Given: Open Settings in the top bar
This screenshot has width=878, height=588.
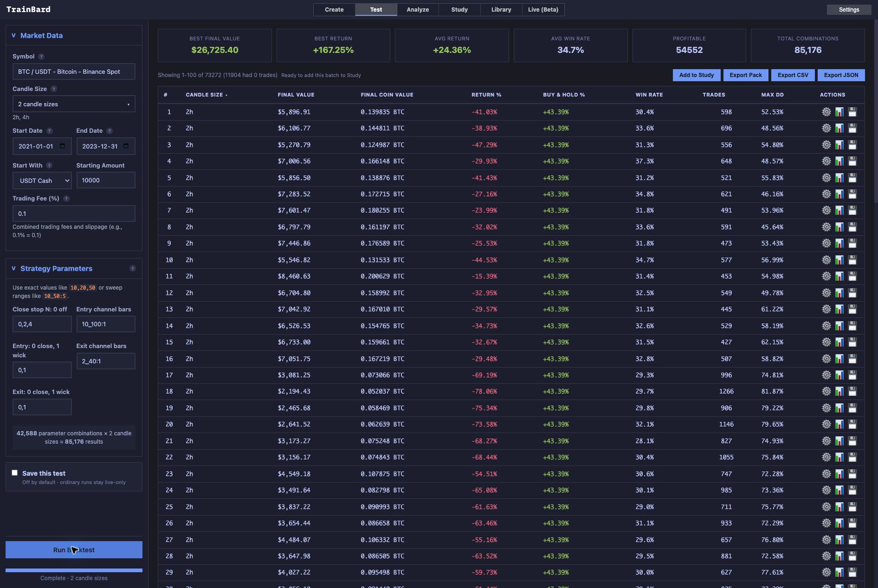Looking at the screenshot, I should 849,10.
